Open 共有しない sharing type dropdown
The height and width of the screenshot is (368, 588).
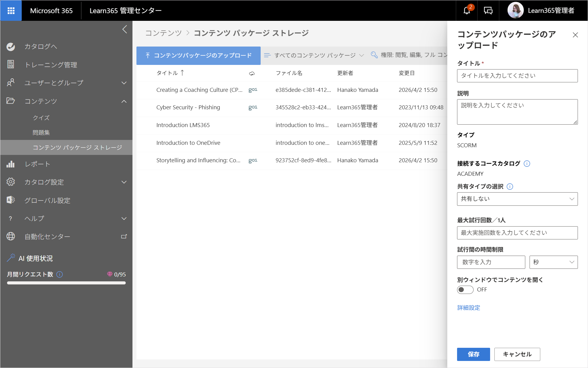pyautogui.click(x=517, y=199)
